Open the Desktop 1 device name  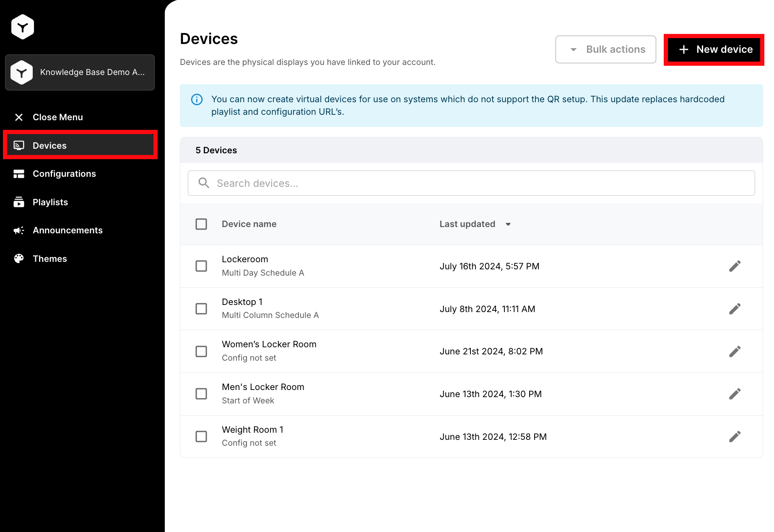click(x=242, y=302)
